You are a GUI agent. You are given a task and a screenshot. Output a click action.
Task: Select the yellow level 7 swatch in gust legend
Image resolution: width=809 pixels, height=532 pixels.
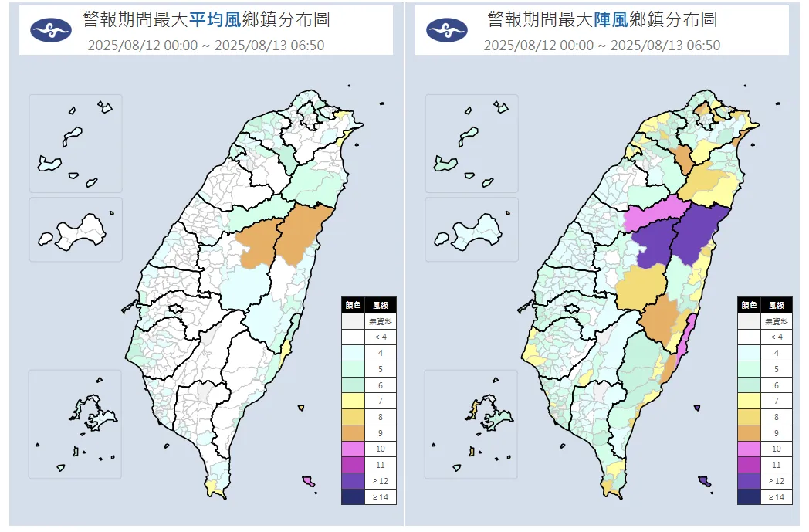[749, 401]
